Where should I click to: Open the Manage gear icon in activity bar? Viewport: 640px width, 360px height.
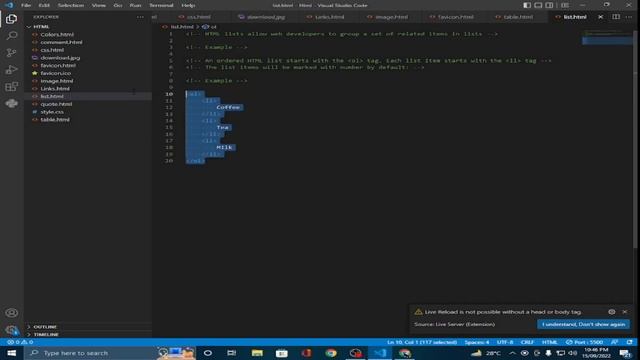11,329
